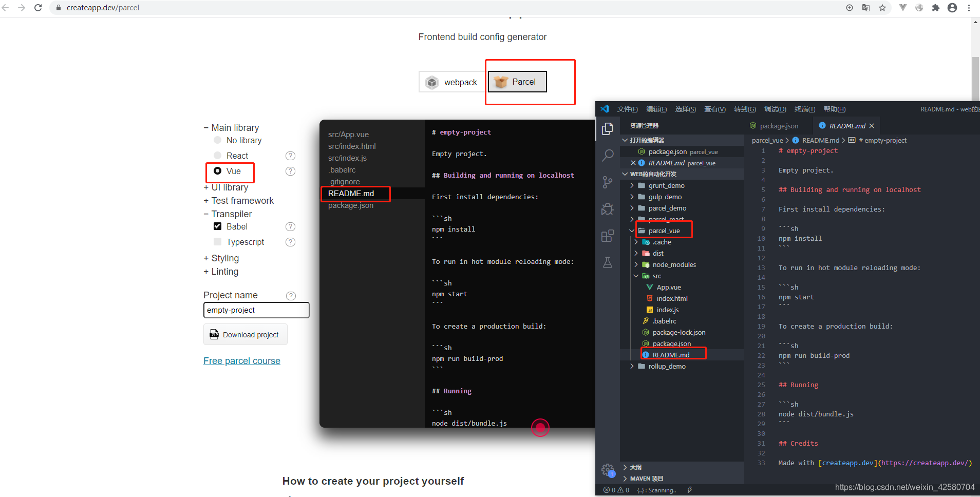This screenshot has width=980, height=497.
Task: Open the VS Code Search icon
Action: point(608,155)
